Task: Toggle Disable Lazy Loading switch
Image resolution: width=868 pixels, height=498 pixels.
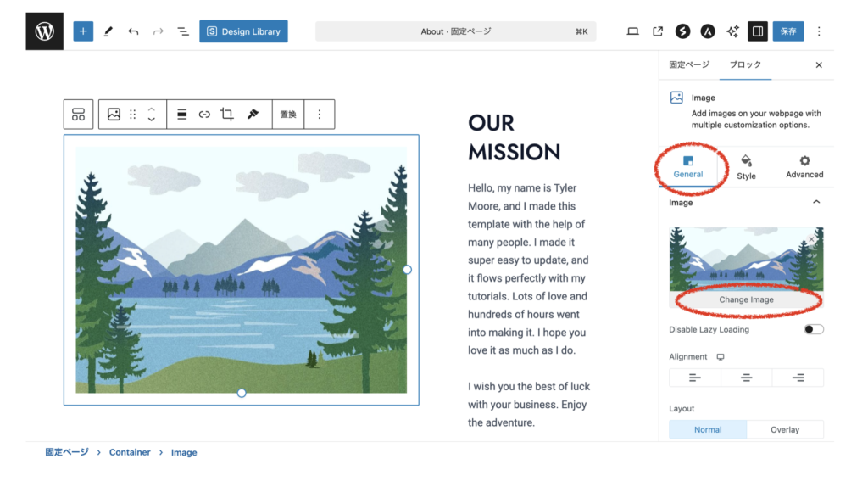Action: point(814,329)
